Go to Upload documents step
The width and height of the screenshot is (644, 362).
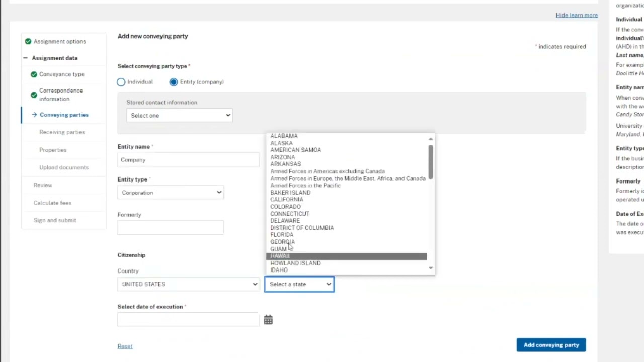tap(64, 167)
